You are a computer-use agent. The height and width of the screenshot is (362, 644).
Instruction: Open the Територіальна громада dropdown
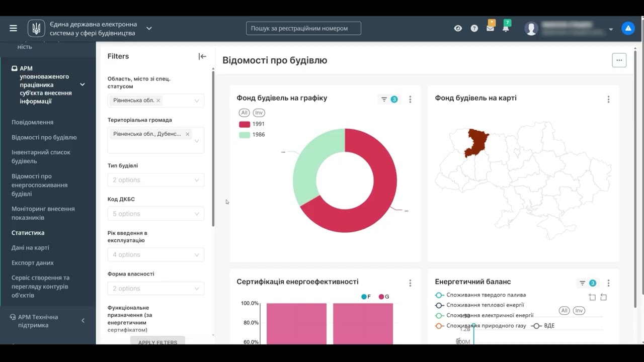tap(197, 141)
